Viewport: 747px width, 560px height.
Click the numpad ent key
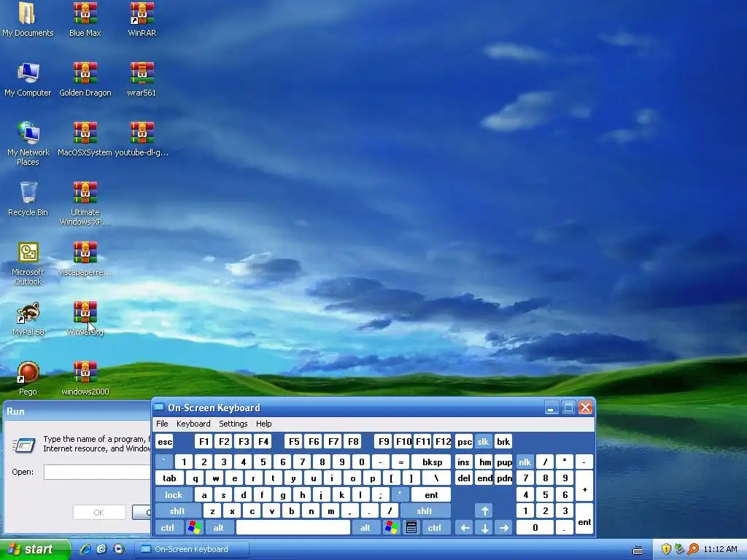click(x=584, y=519)
